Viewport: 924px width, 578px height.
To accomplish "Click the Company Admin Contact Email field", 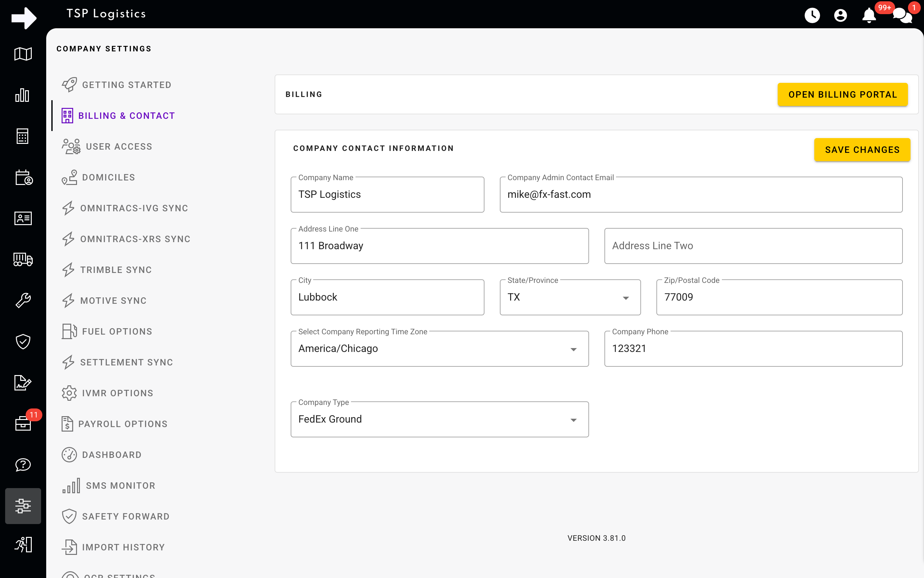I will 701,194.
